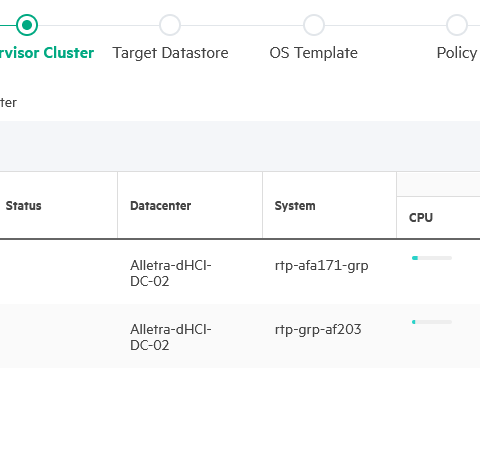The height and width of the screenshot is (472, 480).
Task: Sort by the CPU column header
Action: click(x=421, y=218)
